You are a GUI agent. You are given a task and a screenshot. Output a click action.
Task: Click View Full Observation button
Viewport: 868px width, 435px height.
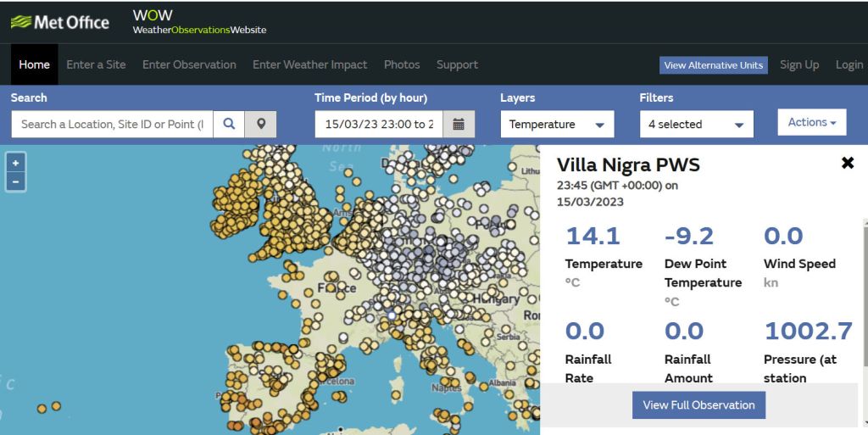pos(698,405)
